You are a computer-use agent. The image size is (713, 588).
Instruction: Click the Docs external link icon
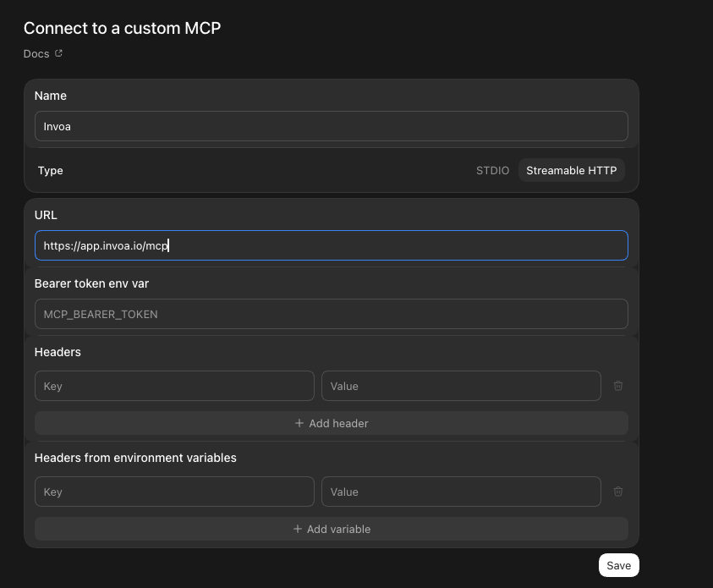(x=58, y=53)
